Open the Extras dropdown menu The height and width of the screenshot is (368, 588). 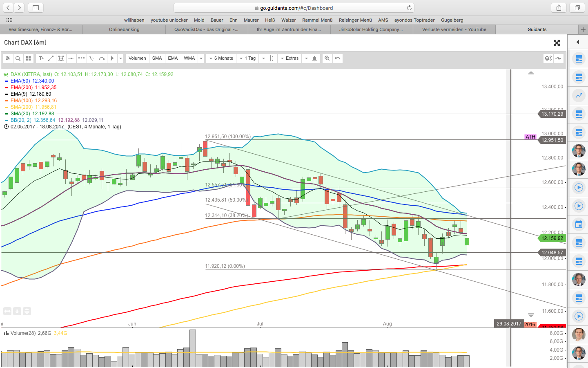pyautogui.click(x=290, y=58)
